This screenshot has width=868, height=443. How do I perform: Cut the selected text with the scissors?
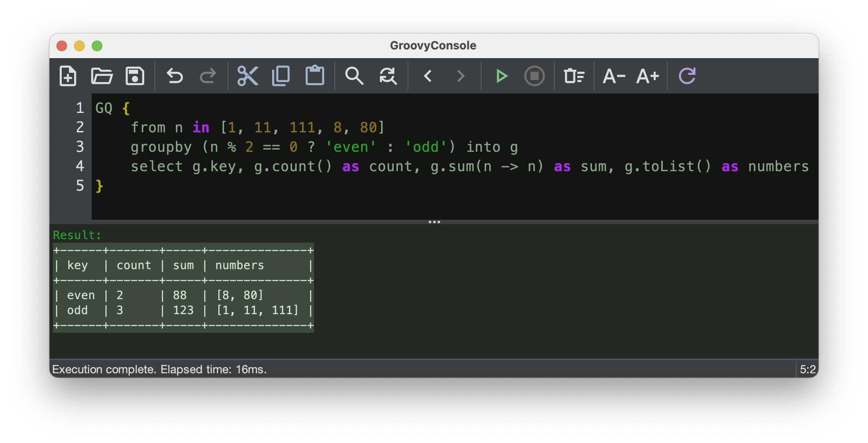[247, 76]
